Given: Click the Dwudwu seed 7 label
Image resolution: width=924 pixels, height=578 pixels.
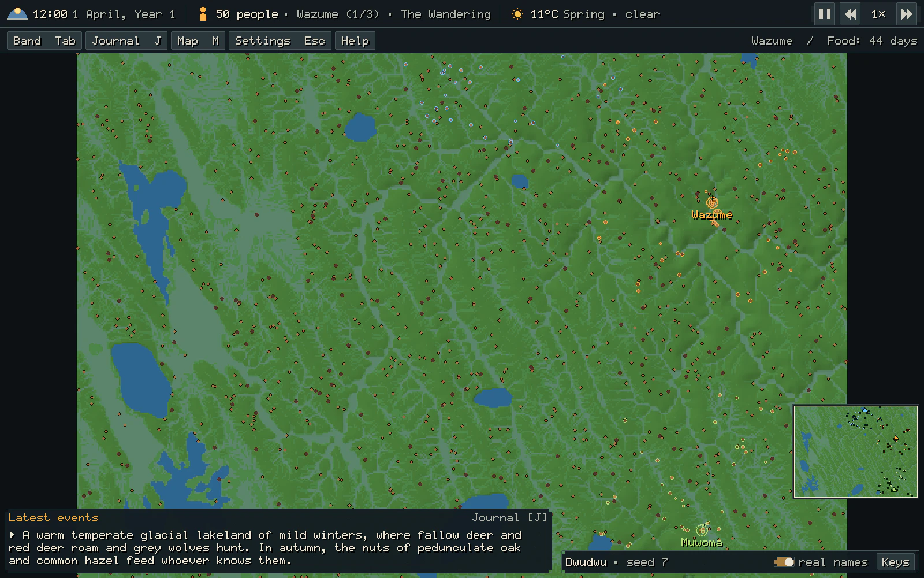Looking at the screenshot, I should (x=616, y=562).
